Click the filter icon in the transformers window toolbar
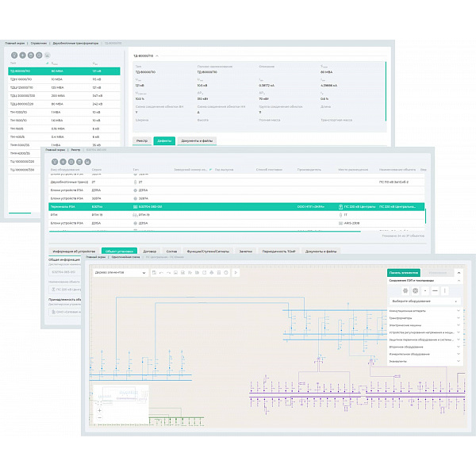This screenshot has width=476, height=476. tap(14, 56)
